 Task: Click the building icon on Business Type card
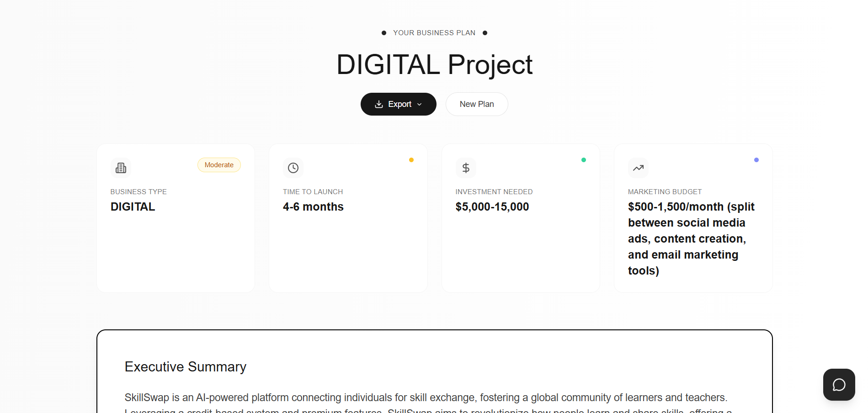click(121, 168)
